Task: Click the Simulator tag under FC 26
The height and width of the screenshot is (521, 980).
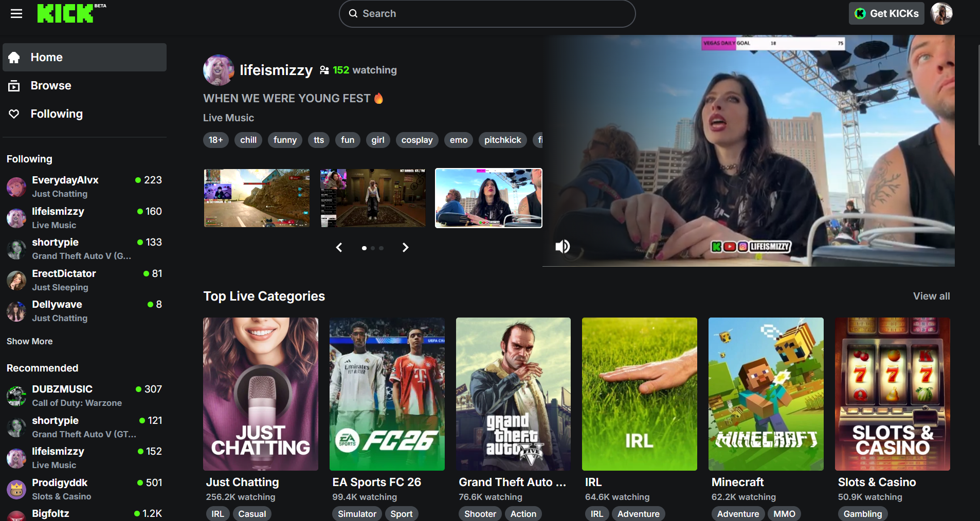Action: click(357, 514)
